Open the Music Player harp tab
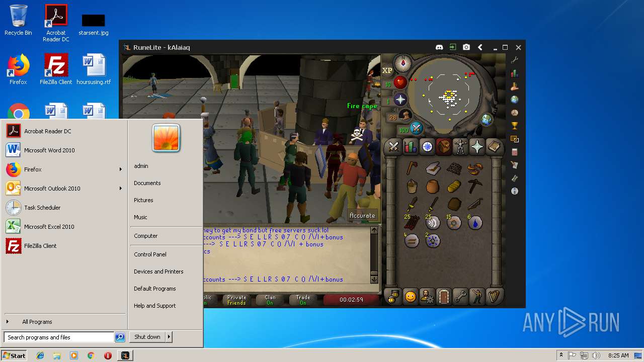 click(x=494, y=297)
